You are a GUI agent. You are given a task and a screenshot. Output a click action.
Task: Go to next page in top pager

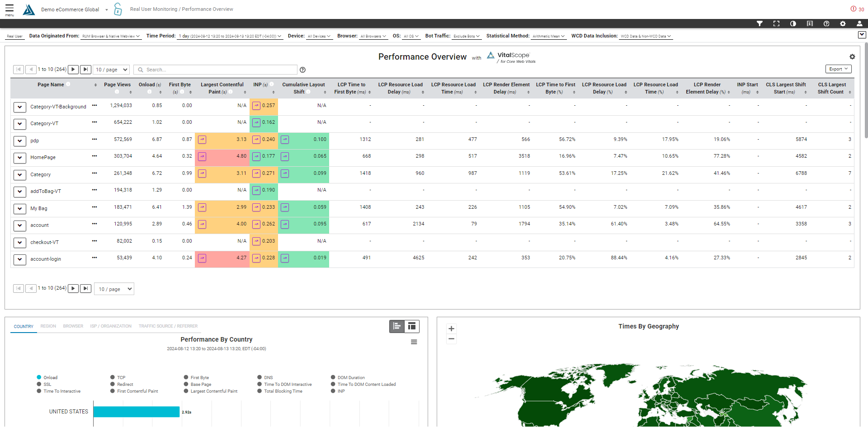click(73, 70)
